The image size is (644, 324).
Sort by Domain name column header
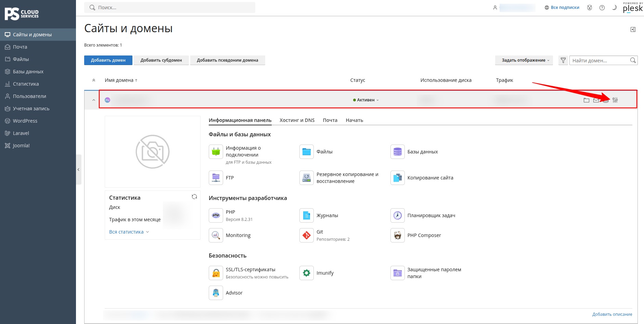pyautogui.click(x=121, y=80)
